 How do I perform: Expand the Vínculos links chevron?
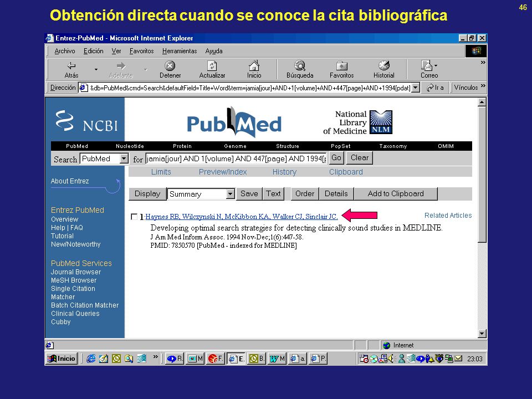pos(483,86)
